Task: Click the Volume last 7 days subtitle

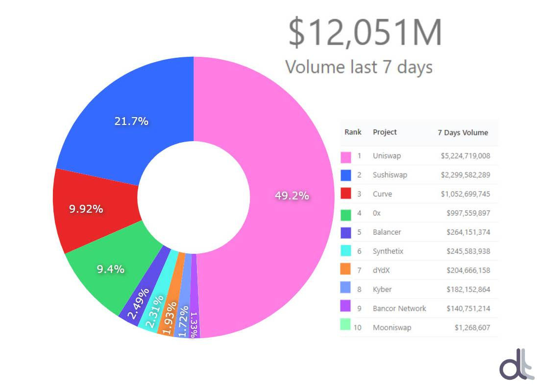Action: pyautogui.click(x=359, y=67)
